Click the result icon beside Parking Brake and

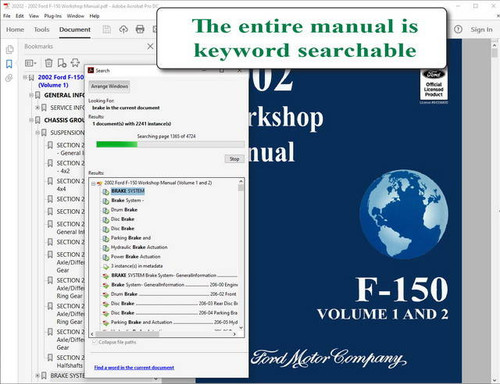106,238
